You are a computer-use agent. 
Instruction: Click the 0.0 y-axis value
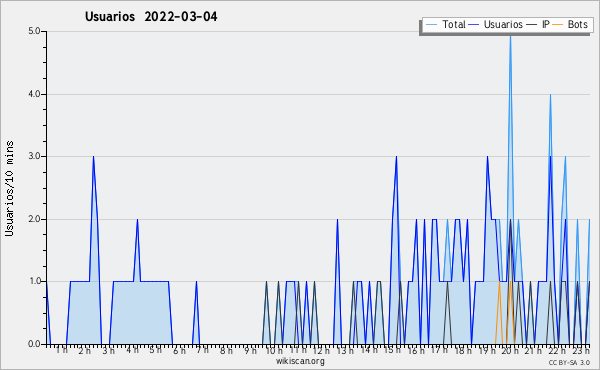tap(34, 344)
